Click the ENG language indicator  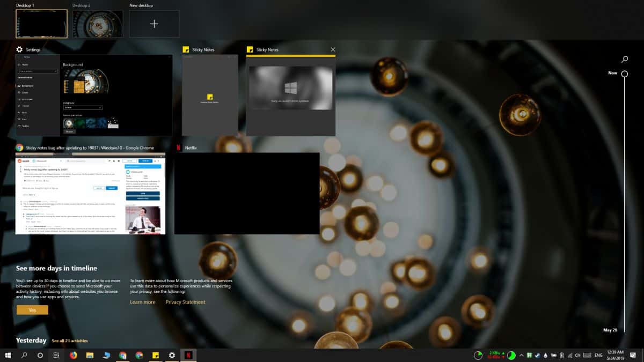tap(599, 355)
